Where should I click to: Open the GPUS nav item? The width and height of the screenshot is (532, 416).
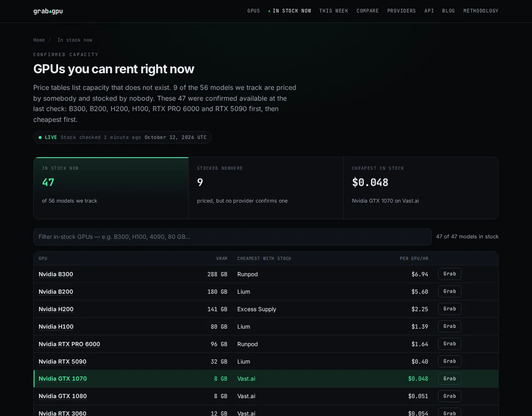tap(254, 11)
